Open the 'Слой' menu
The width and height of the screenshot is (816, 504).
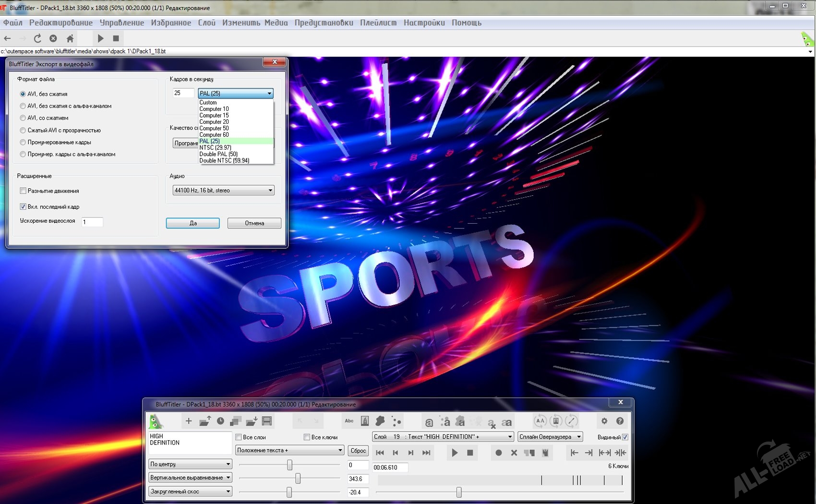point(206,23)
